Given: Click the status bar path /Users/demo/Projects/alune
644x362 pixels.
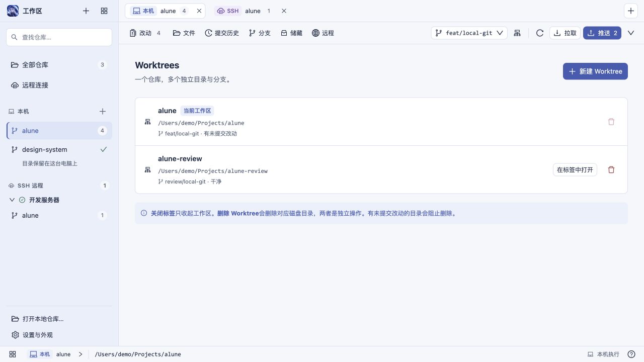Looking at the screenshot, I should pos(138,354).
